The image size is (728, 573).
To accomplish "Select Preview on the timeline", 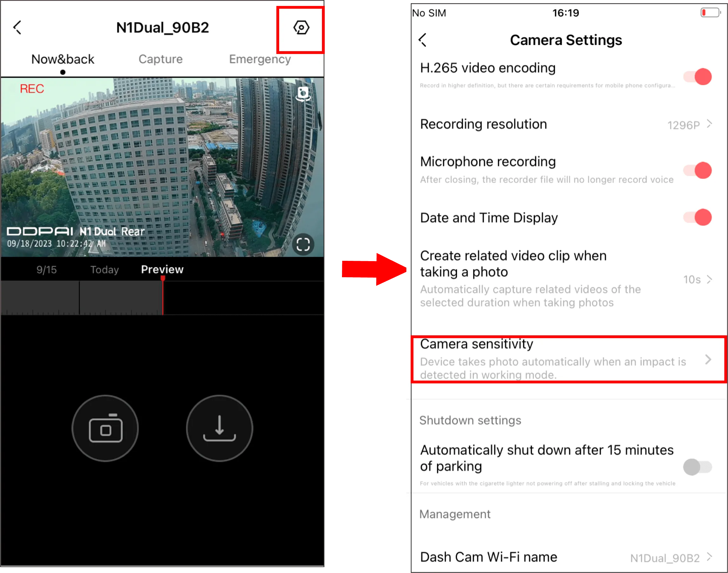I will [162, 269].
